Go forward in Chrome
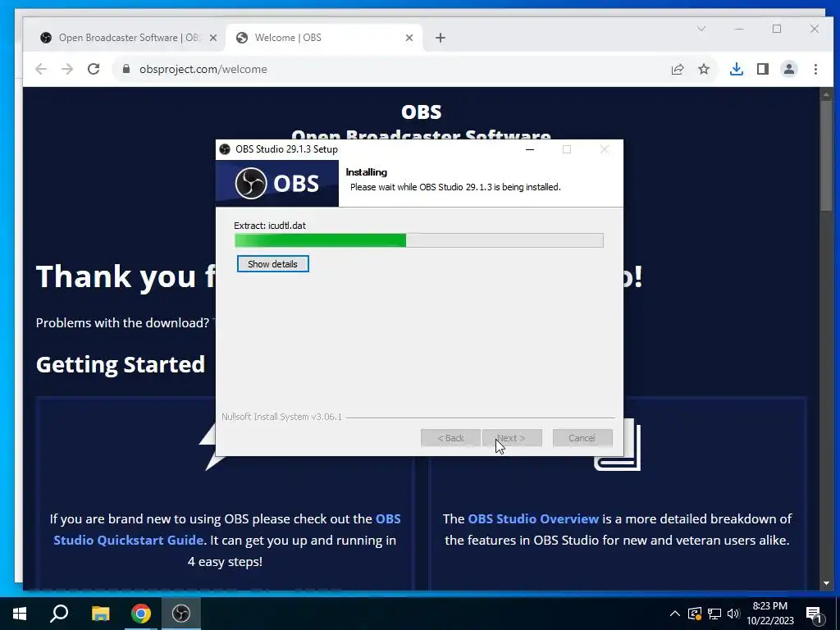This screenshot has width=840, height=630. (67, 69)
